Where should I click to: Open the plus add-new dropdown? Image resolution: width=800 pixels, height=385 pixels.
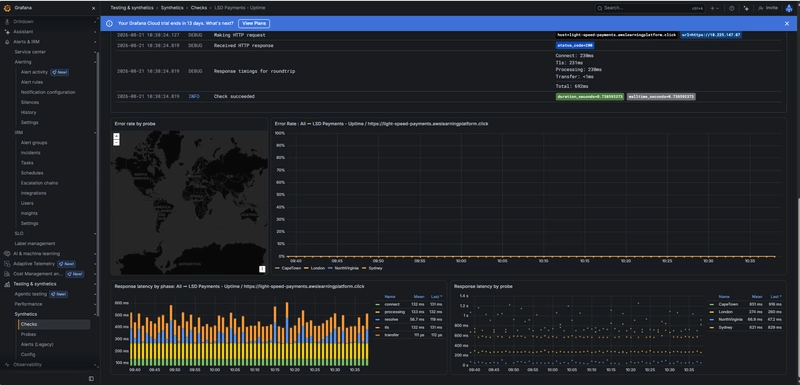(714, 8)
